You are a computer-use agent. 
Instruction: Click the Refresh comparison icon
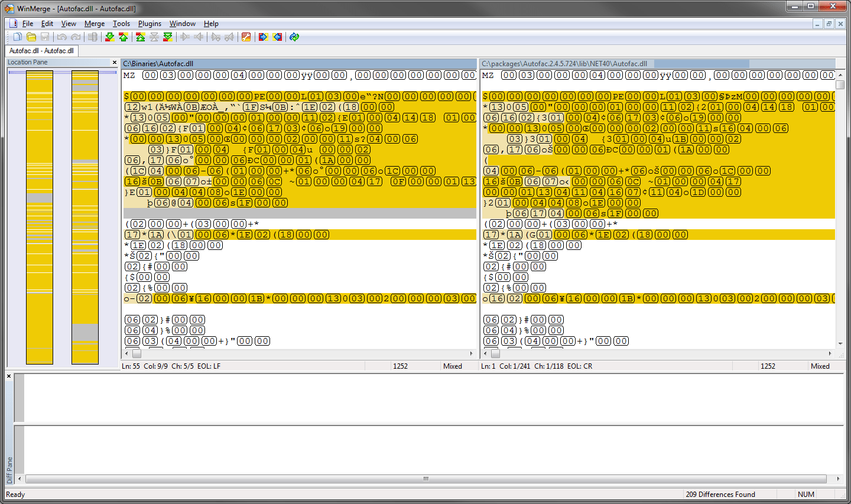tap(294, 37)
